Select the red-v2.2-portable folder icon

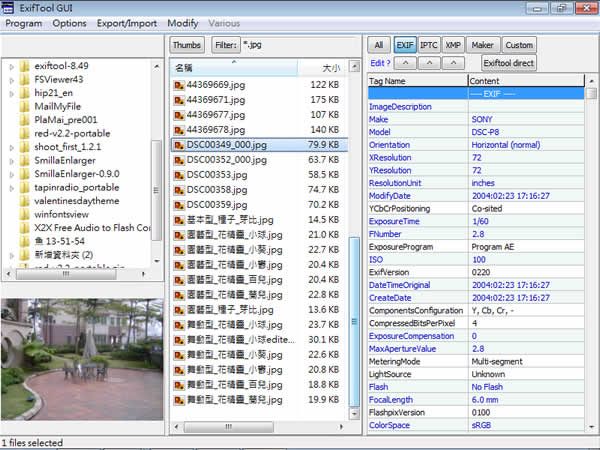[24, 134]
